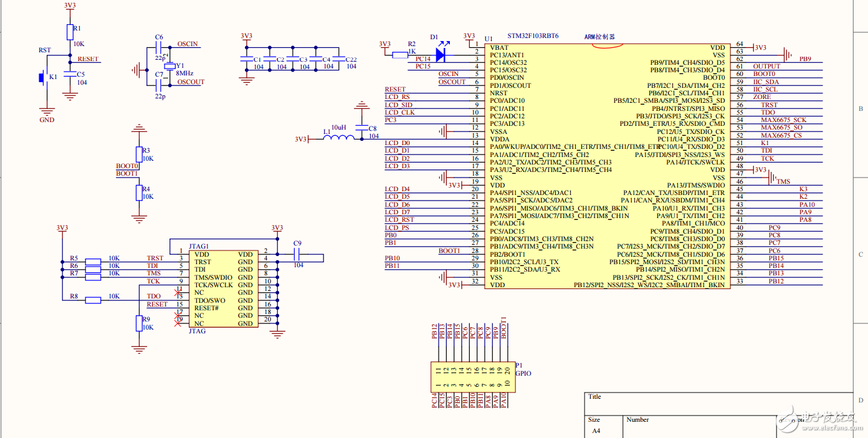Select resistor R9 below the TDO line
The height and width of the screenshot is (438, 868).
click(x=138, y=323)
